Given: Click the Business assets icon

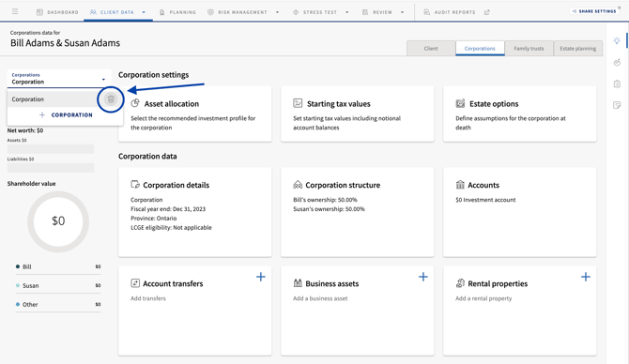Looking at the screenshot, I should click(x=298, y=283).
